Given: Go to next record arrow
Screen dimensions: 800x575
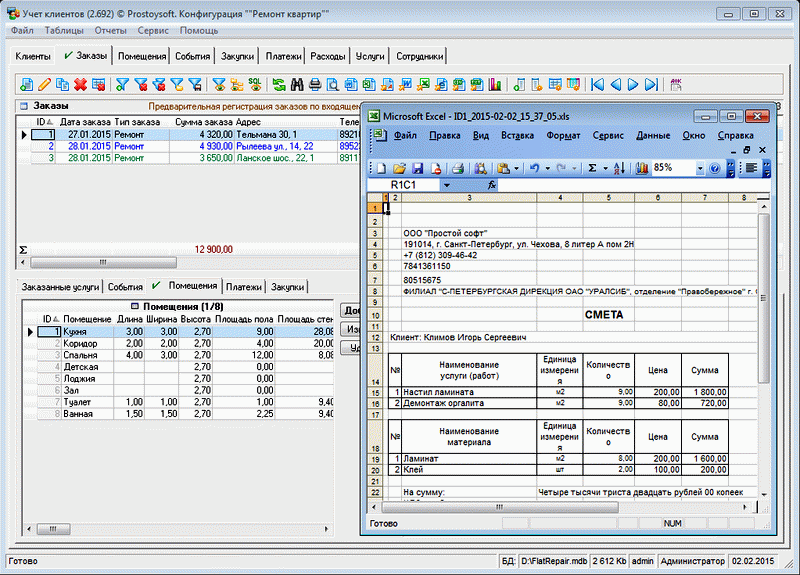Looking at the screenshot, I should point(633,84).
